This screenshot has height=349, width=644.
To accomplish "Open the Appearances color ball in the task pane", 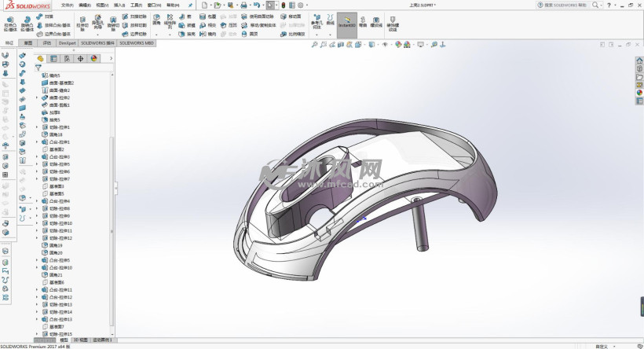I will (x=639, y=93).
